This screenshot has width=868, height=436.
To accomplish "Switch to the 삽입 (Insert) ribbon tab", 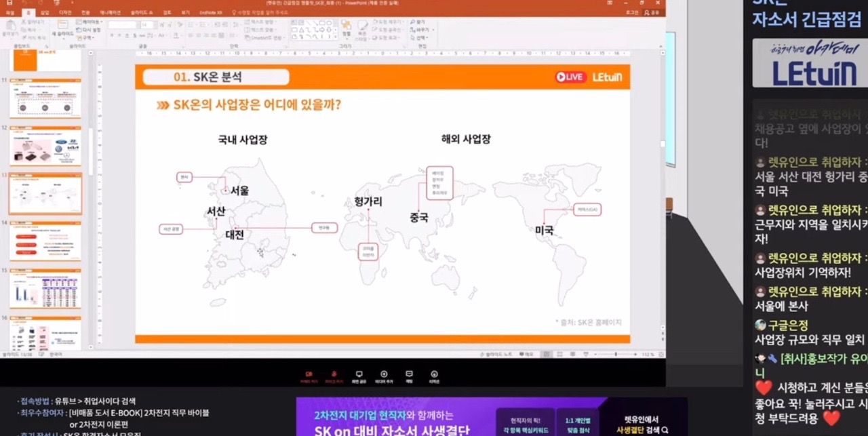I will point(45,12).
